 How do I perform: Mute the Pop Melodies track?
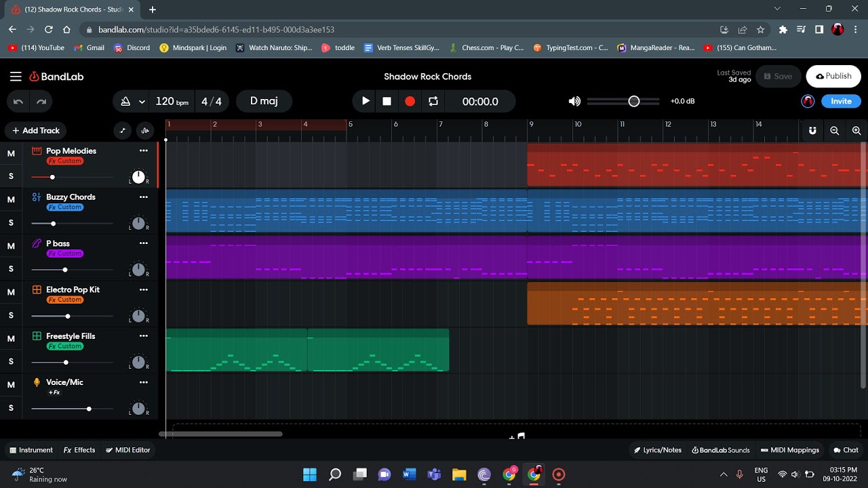click(x=11, y=154)
